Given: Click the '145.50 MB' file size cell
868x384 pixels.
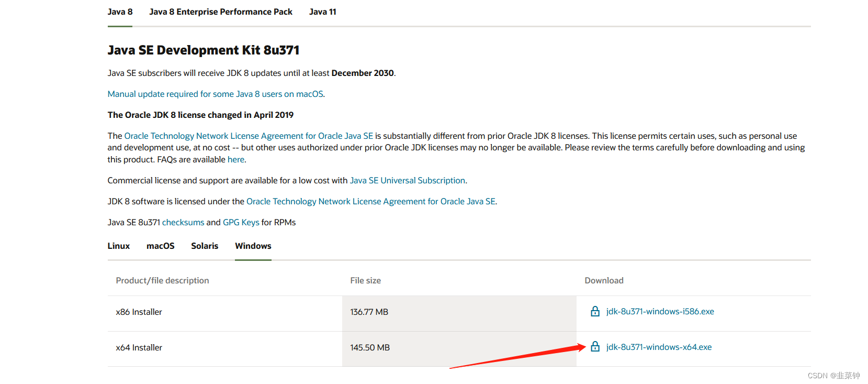Looking at the screenshot, I should click(x=459, y=349).
